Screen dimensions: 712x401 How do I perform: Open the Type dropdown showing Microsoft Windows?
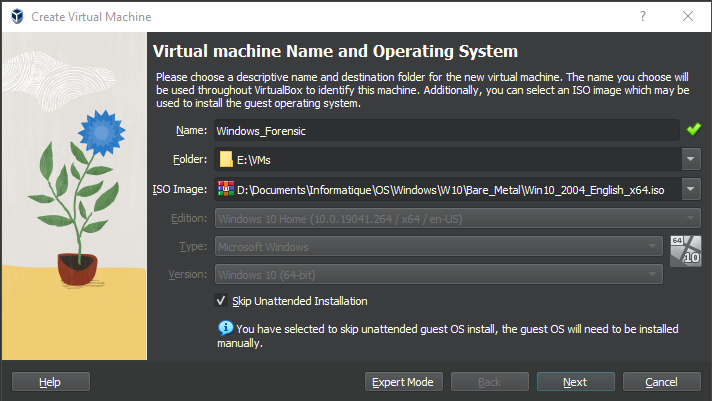tap(438, 246)
